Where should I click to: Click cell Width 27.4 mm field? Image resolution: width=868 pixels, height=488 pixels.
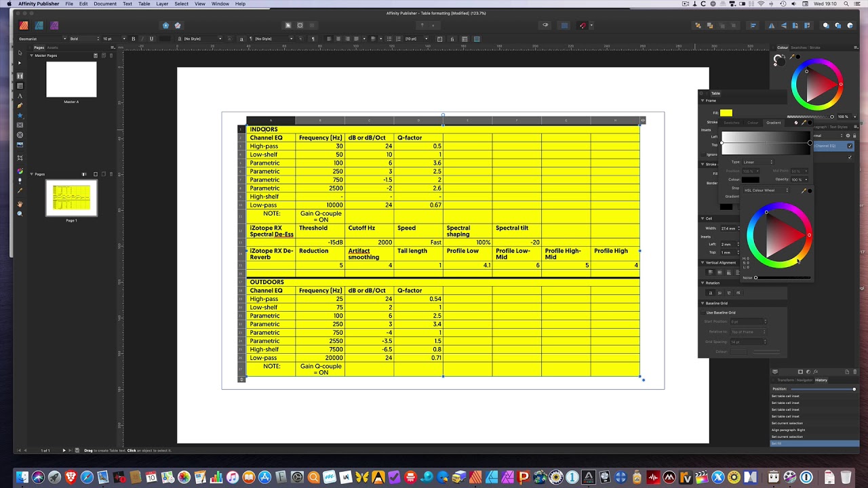(730, 228)
